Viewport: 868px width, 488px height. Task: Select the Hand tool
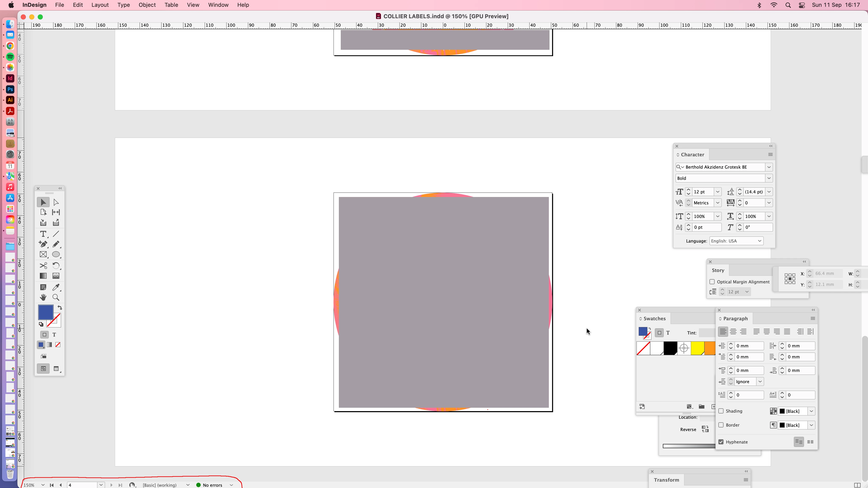[x=43, y=297]
